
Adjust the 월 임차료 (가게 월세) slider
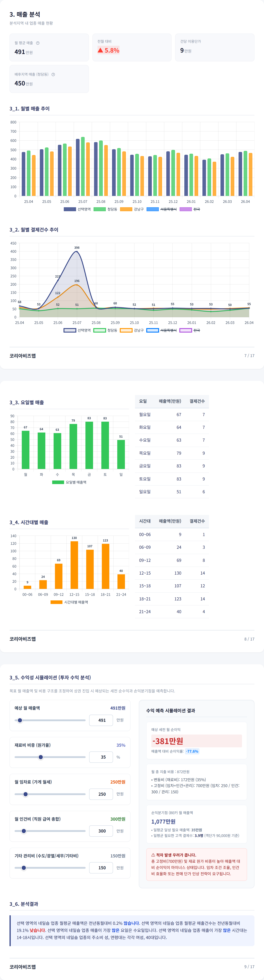(50, 794)
